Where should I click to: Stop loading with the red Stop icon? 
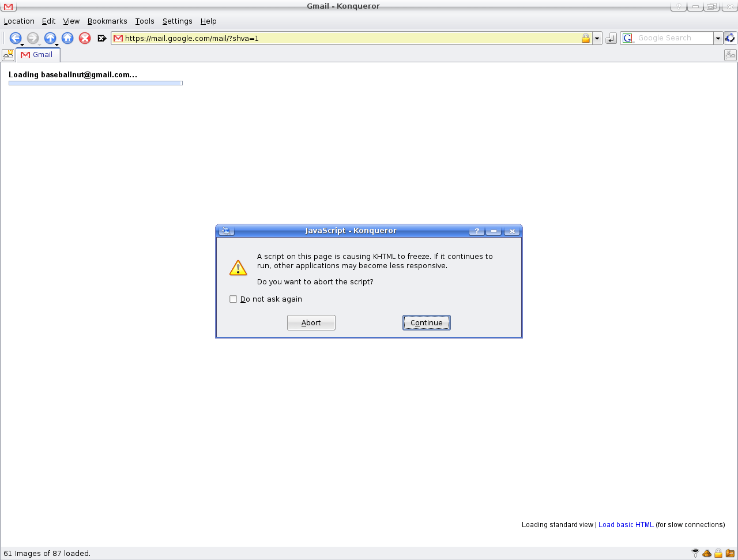[85, 38]
